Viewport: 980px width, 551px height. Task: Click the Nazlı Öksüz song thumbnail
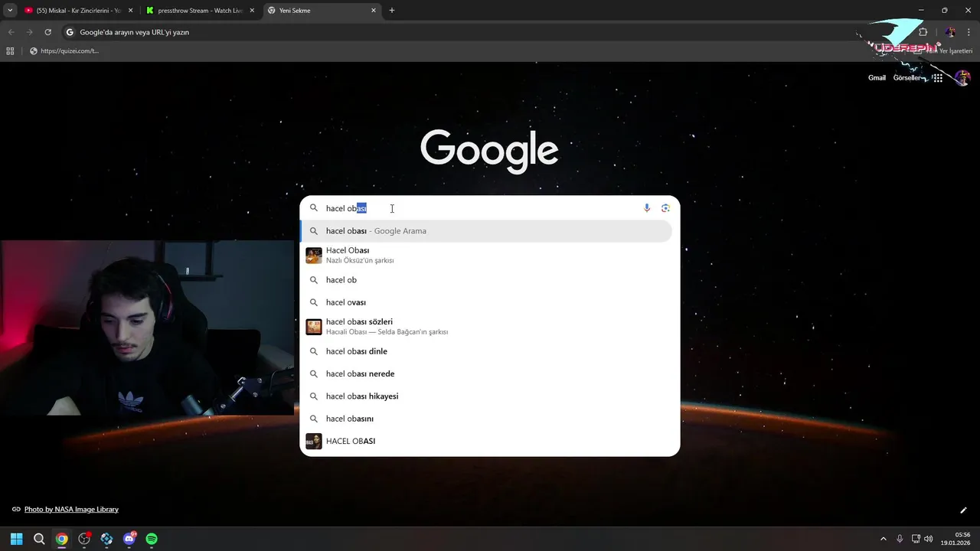click(x=314, y=256)
